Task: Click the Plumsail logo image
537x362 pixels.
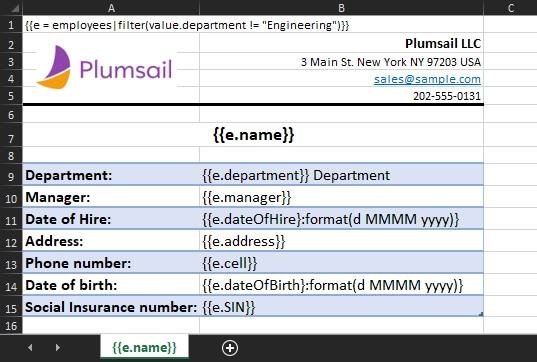Action: (x=104, y=68)
